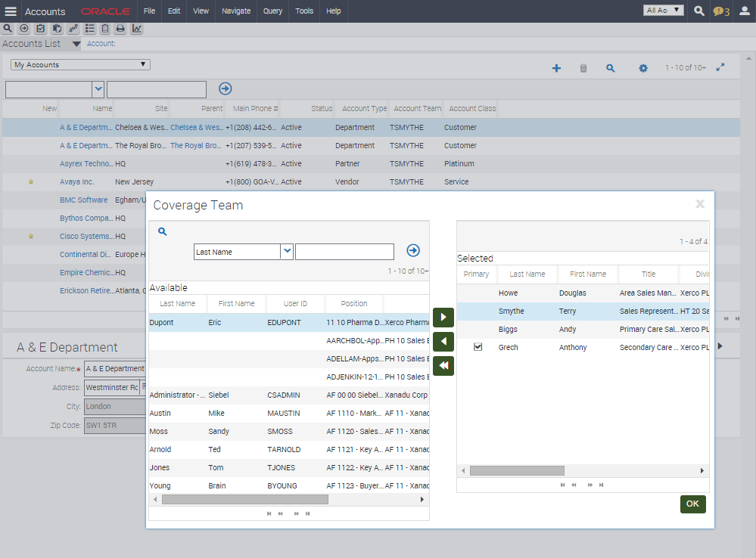Screen dimensions: 756x558
Task: Open the user profile icon
Action: pyautogui.click(x=745, y=11)
